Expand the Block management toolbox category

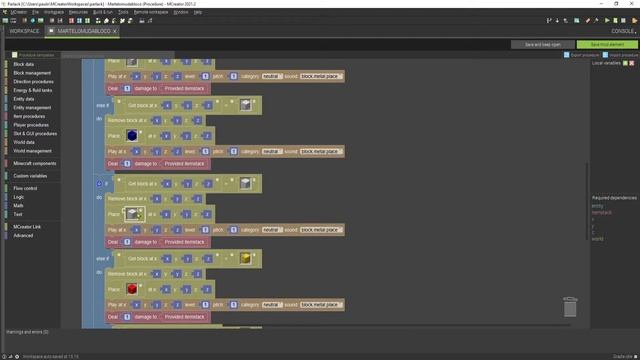[32, 73]
